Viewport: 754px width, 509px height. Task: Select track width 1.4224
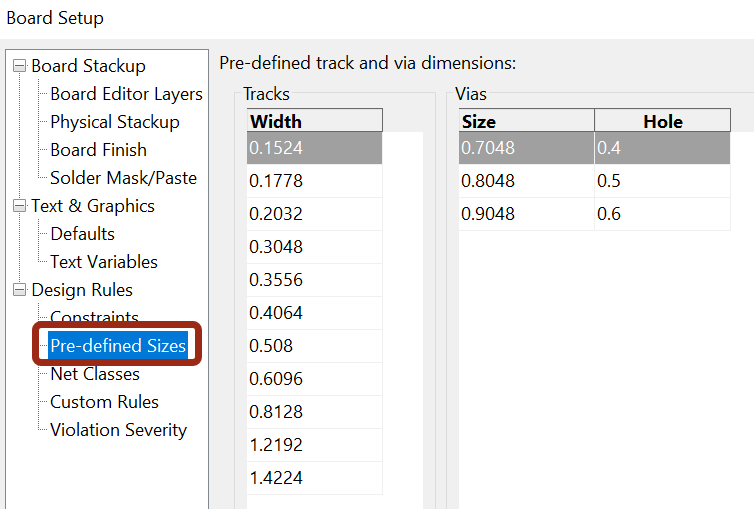pos(314,478)
